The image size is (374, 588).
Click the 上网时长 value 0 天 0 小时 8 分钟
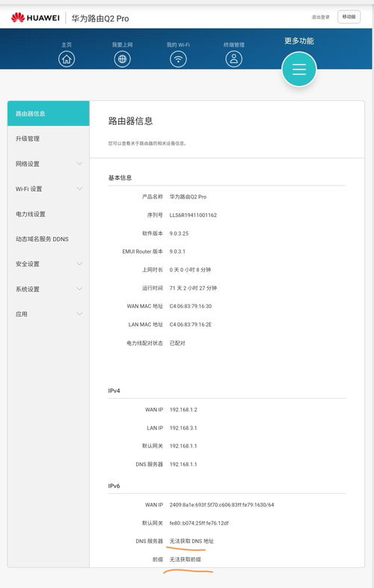click(x=190, y=269)
